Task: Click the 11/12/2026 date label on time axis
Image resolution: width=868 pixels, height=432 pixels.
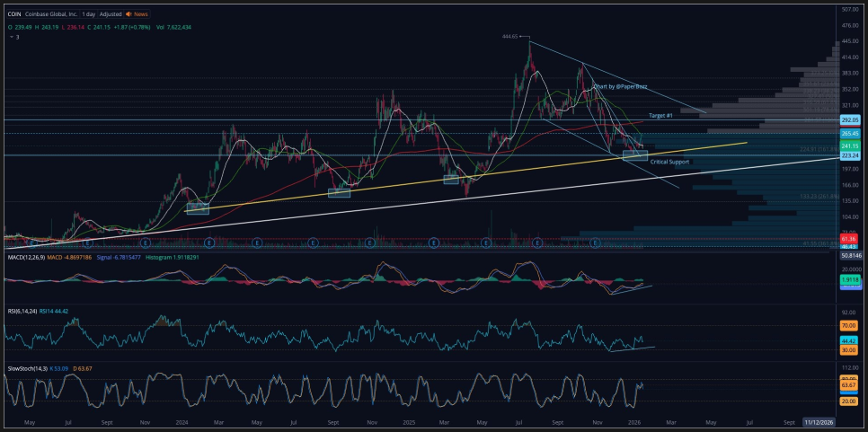Action: click(x=820, y=422)
